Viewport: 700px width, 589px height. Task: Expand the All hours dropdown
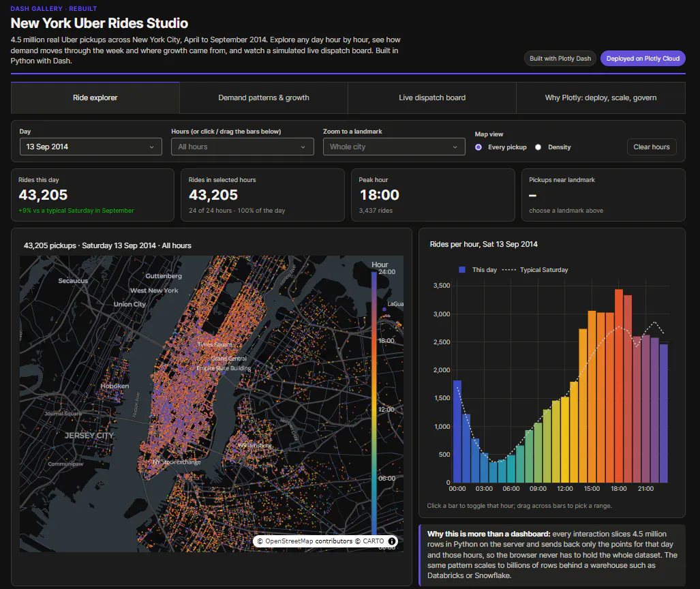[x=243, y=147]
